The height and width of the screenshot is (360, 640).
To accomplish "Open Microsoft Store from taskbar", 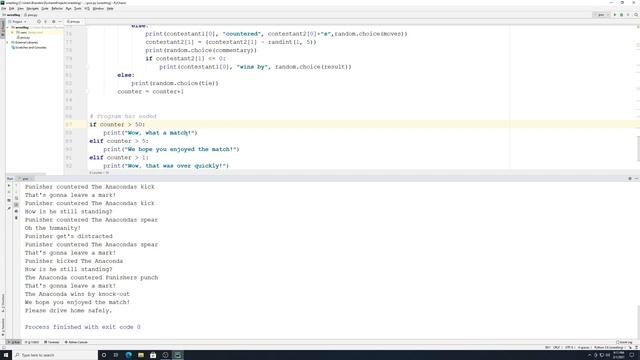I will point(153,355).
